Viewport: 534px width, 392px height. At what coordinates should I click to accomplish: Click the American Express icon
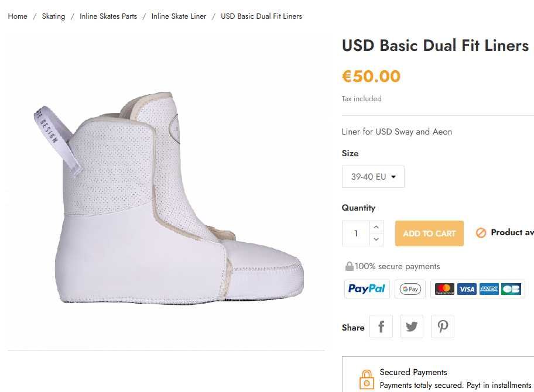pos(489,289)
